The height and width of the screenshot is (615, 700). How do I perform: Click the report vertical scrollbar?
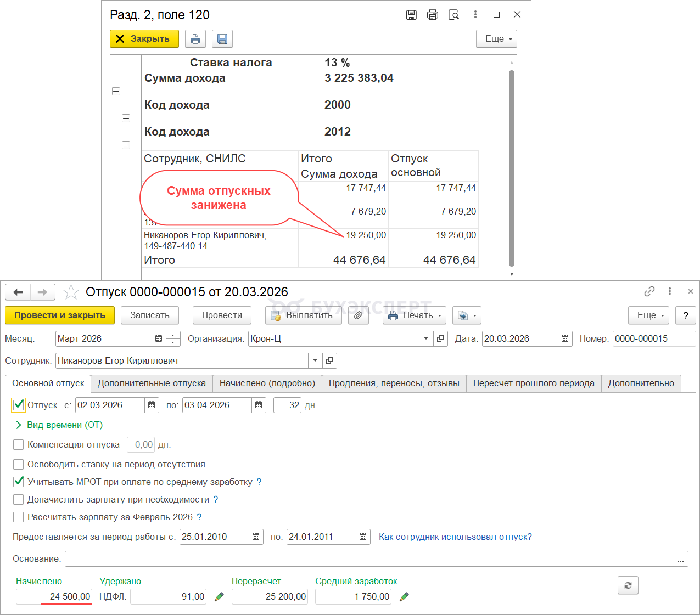click(x=512, y=165)
